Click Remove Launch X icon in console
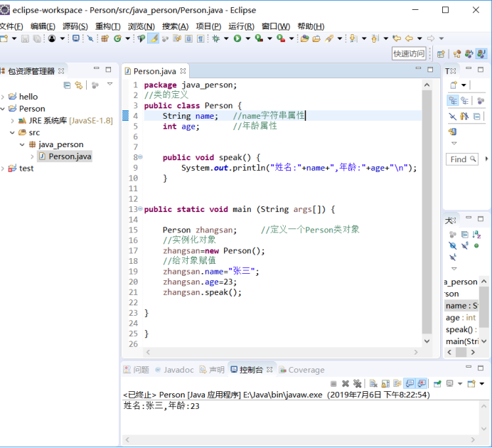Image resolution: width=492 pixels, height=448 pixels. tap(346, 384)
